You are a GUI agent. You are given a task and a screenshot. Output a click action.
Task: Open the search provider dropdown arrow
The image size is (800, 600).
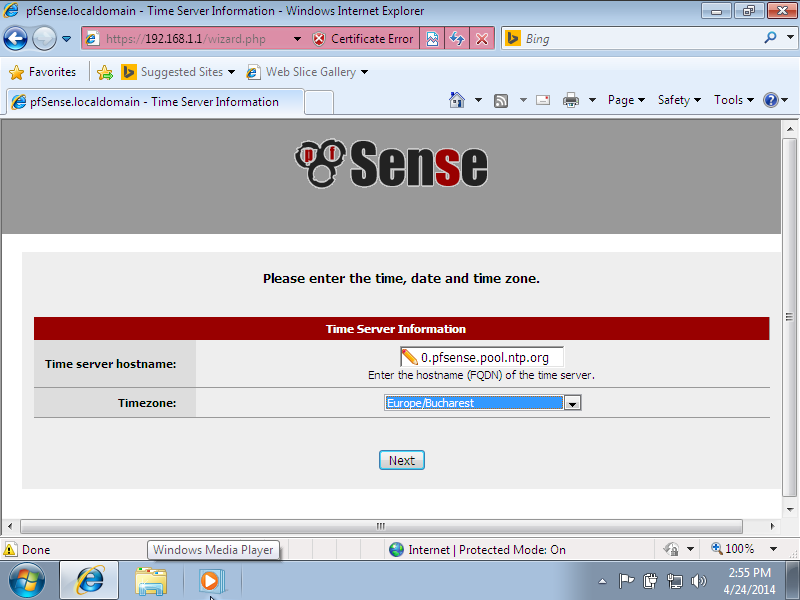(790, 37)
